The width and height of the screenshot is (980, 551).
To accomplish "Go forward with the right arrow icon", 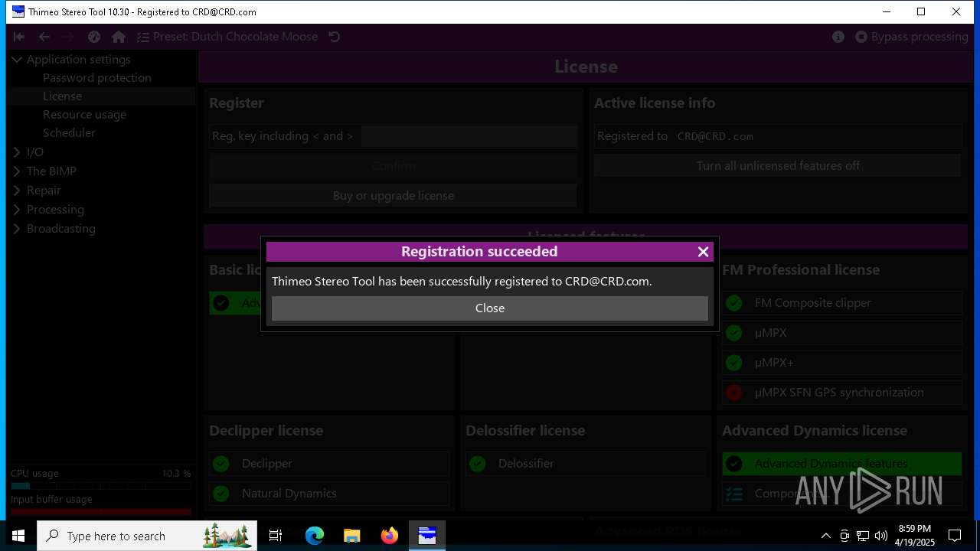I will tap(68, 37).
